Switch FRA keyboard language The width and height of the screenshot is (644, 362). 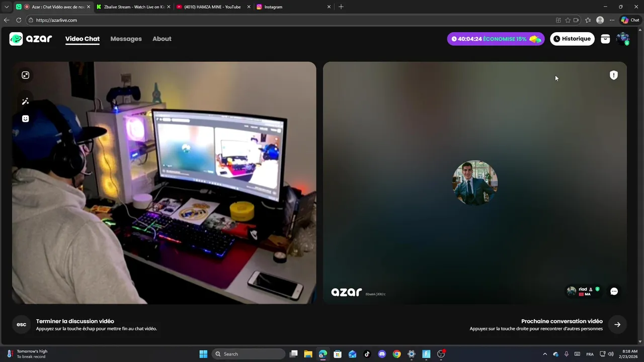pyautogui.click(x=590, y=354)
